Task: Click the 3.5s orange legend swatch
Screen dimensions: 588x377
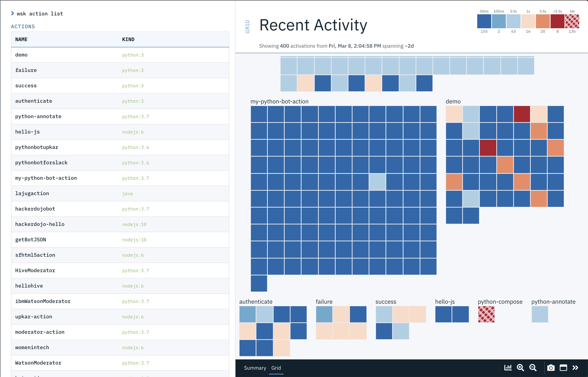Action: point(542,21)
